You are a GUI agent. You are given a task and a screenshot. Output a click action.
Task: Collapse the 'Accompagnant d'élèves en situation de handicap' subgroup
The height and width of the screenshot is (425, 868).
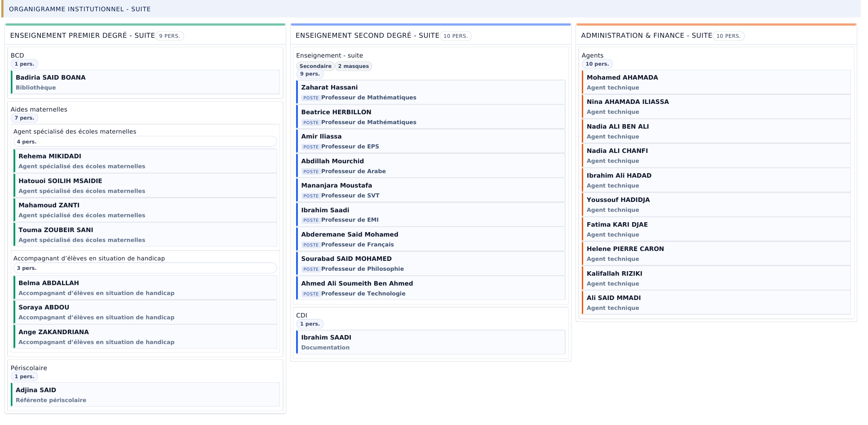pyautogui.click(x=89, y=258)
